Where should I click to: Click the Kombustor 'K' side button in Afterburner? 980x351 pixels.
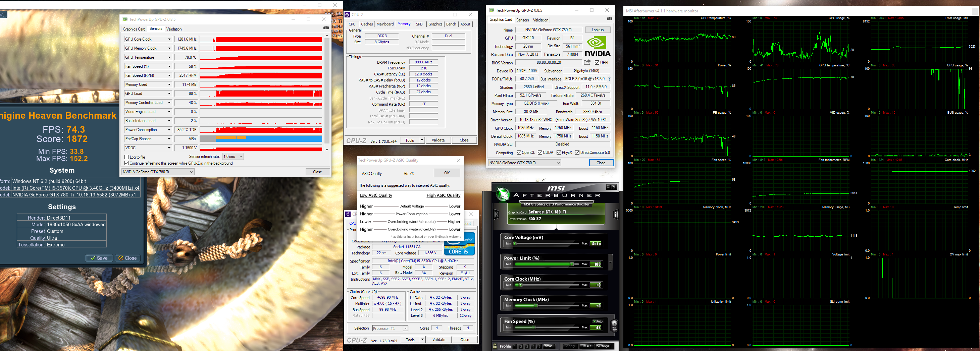(497, 215)
